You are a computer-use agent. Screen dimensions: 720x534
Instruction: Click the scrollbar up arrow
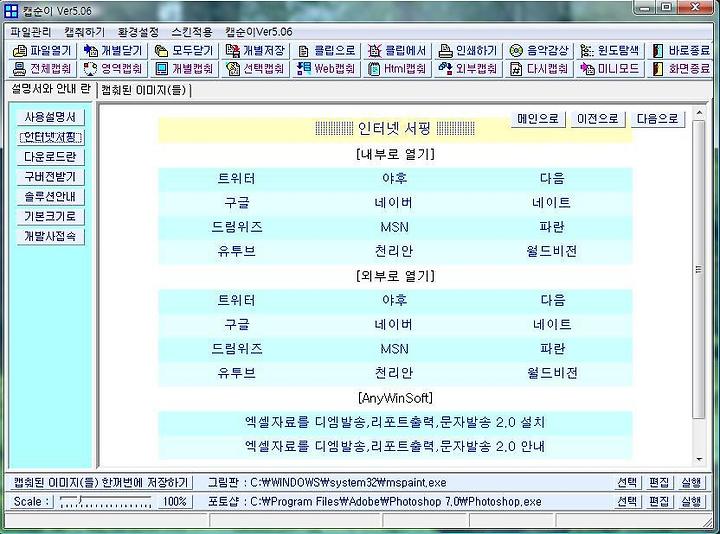tap(699, 112)
